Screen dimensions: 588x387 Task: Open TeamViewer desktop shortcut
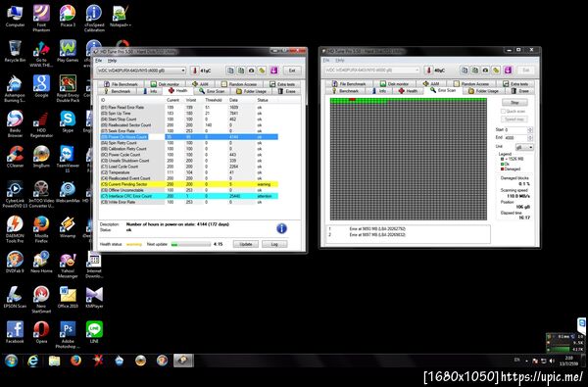(x=68, y=159)
